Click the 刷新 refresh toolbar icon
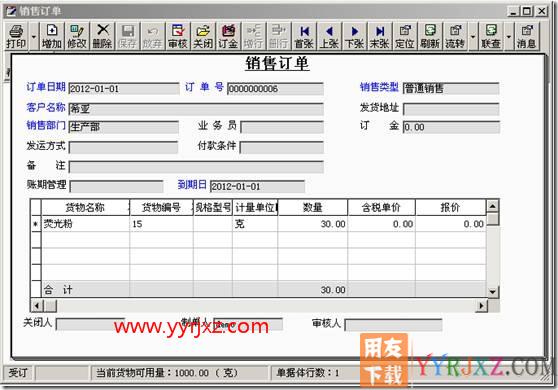This screenshot has height=390, width=558. tap(430, 36)
